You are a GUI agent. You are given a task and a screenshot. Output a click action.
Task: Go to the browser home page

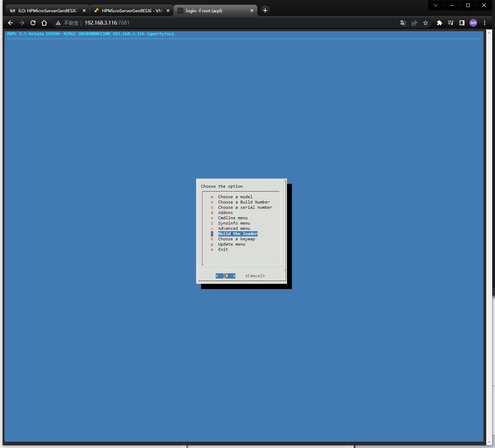(44, 23)
